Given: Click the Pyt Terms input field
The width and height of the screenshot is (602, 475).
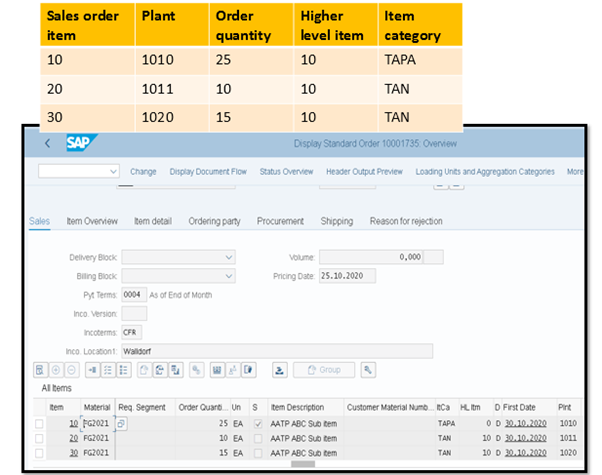Looking at the screenshot, I should coord(133,294).
